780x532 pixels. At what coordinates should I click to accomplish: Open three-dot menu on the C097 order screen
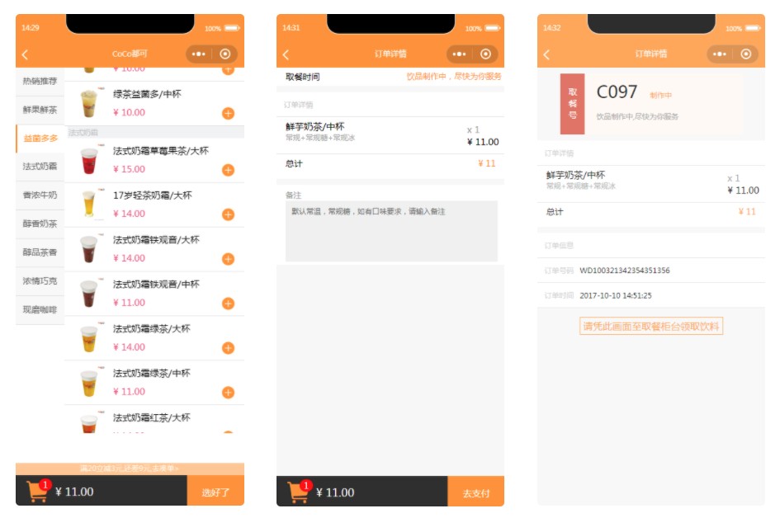click(x=719, y=54)
